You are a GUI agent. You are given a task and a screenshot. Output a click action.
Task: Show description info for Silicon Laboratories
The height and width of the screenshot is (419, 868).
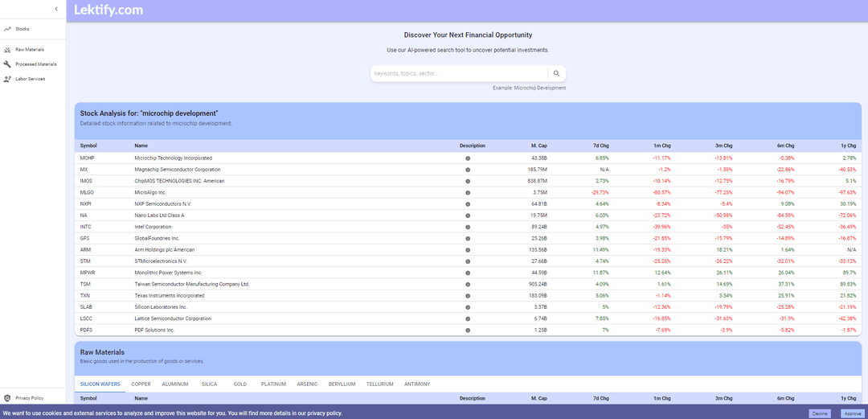point(468,307)
